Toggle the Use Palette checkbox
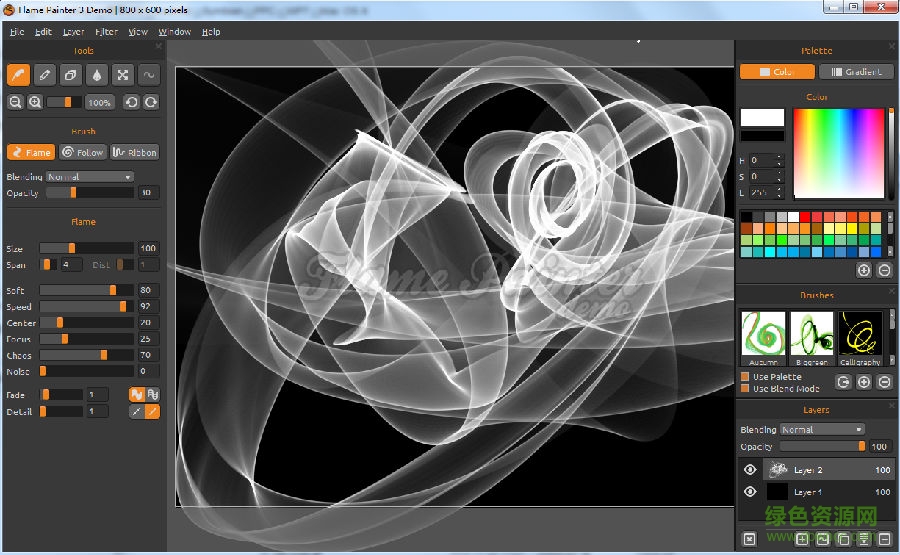This screenshot has height=555, width=900. [745, 377]
